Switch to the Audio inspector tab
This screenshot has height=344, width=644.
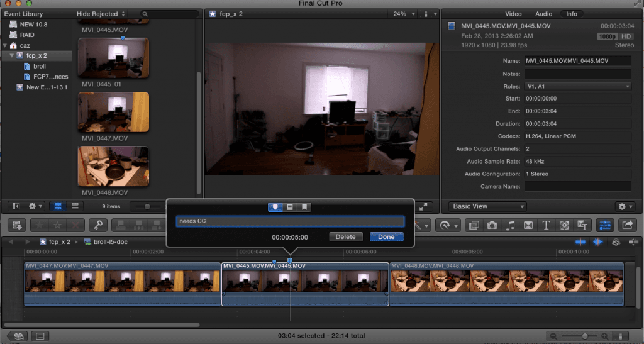pos(543,14)
